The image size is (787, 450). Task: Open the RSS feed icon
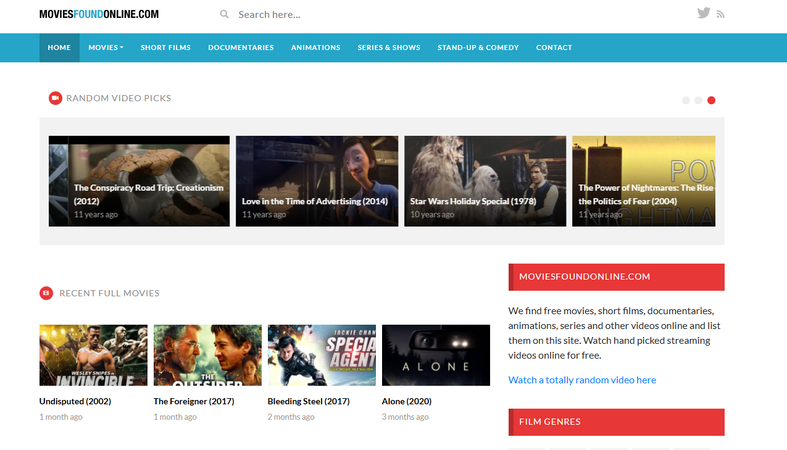click(x=720, y=15)
